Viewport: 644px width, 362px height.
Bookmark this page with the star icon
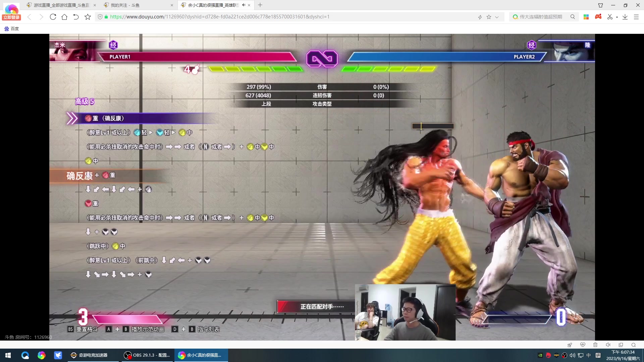pos(88,17)
